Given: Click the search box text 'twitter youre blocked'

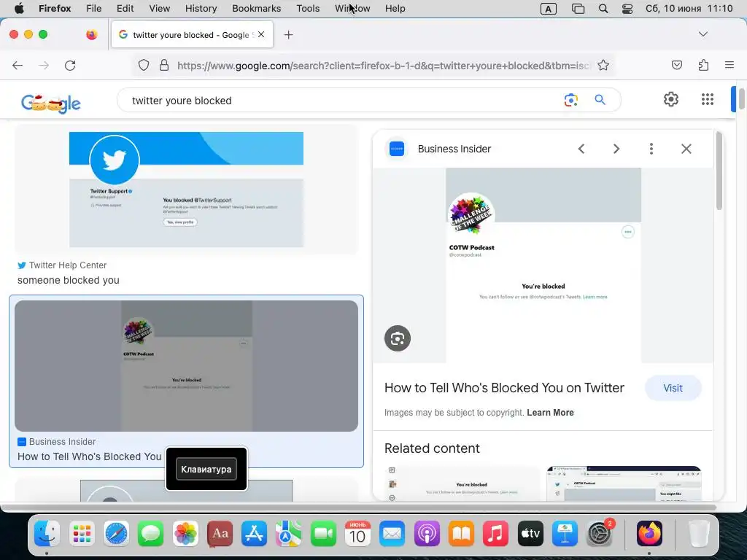Looking at the screenshot, I should tap(182, 101).
